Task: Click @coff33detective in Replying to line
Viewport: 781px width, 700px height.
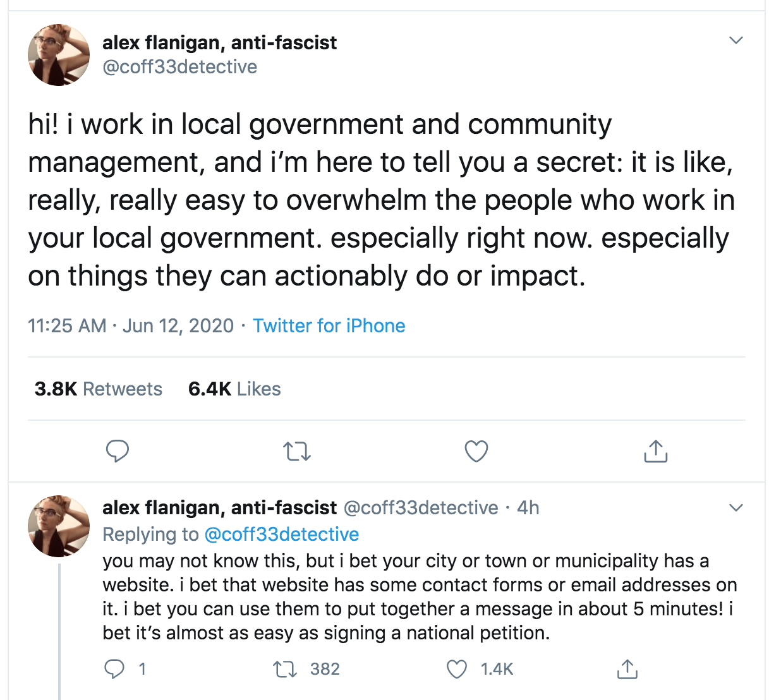Action: coord(281,534)
